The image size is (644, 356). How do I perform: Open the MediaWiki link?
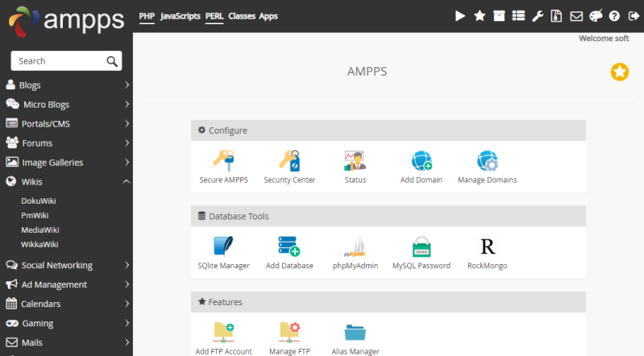40,230
